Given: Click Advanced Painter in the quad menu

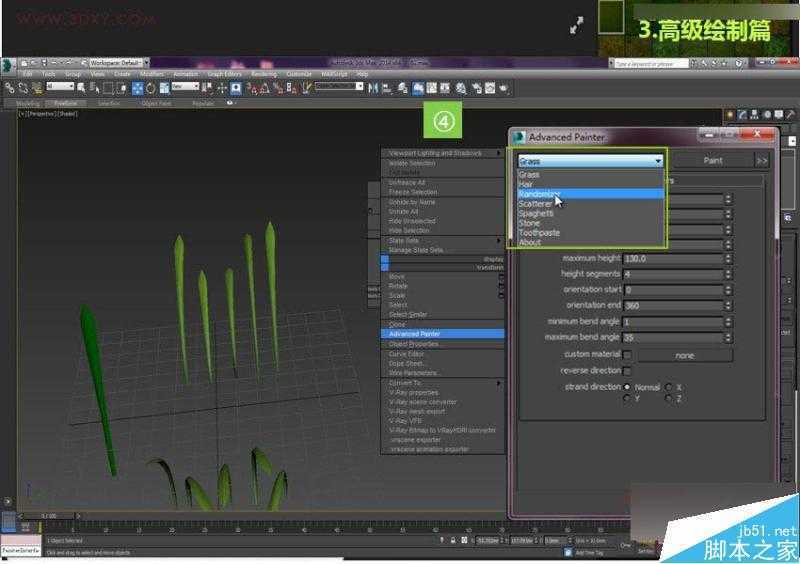Looking at the screenshot, I should pos(414,334).
